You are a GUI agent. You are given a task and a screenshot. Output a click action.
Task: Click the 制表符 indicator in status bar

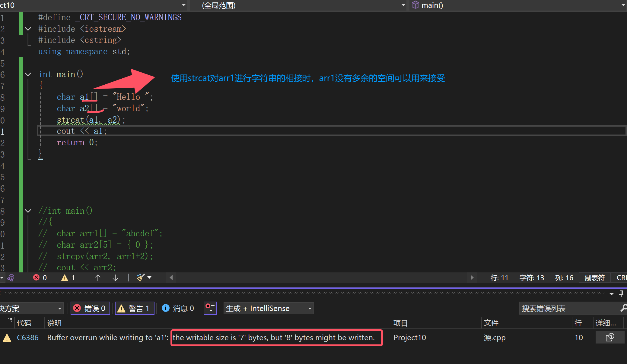594,278
